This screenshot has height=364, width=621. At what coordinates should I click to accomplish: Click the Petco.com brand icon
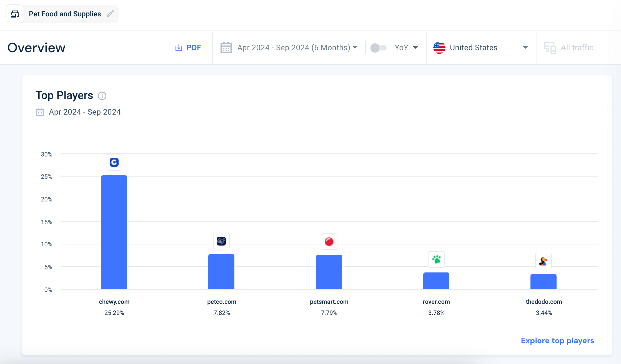click(221, 241)
